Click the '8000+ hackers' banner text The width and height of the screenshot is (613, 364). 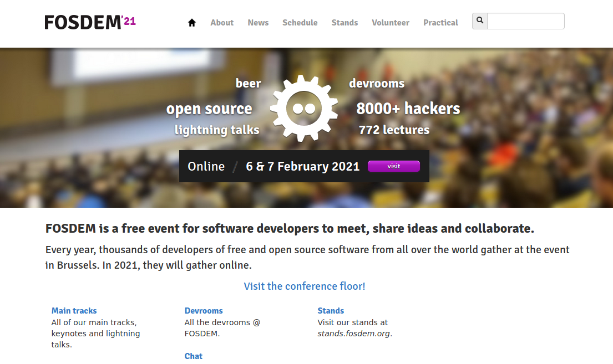tap(408, 109)
